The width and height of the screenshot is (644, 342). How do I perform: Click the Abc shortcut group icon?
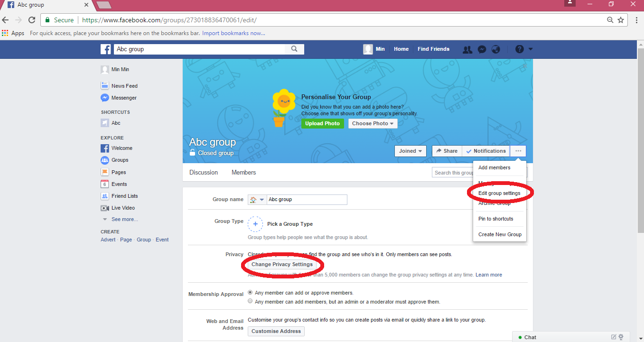105,123
